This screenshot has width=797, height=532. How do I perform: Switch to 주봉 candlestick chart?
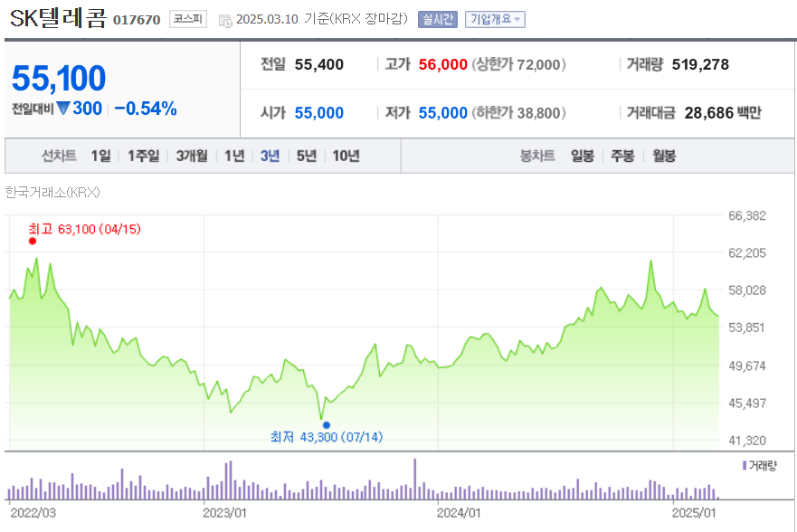[x=622, y=156]
